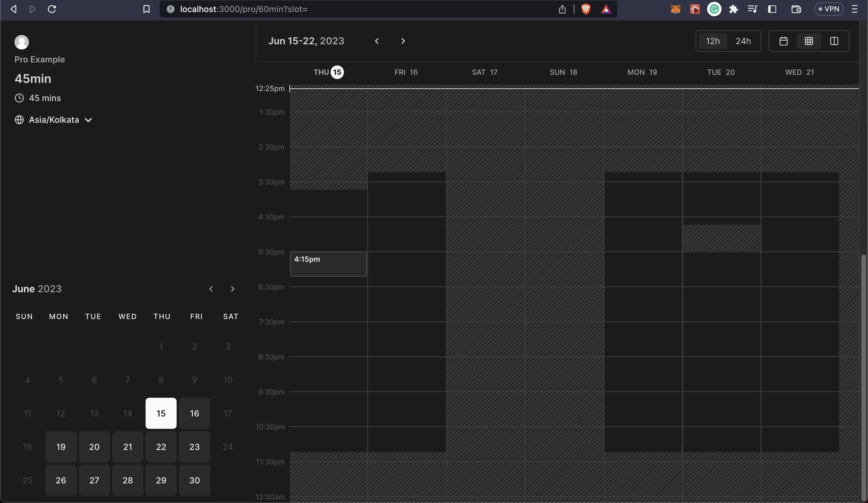
Task: Click the site info icon in address bar
Action: (171, 9)
